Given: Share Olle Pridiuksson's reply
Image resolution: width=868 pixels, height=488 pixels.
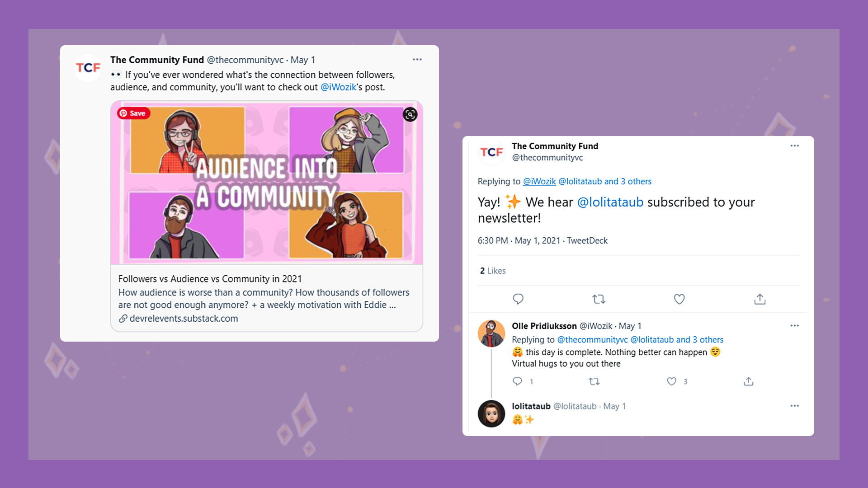Looking at the screenshot, I should [749, 381].
